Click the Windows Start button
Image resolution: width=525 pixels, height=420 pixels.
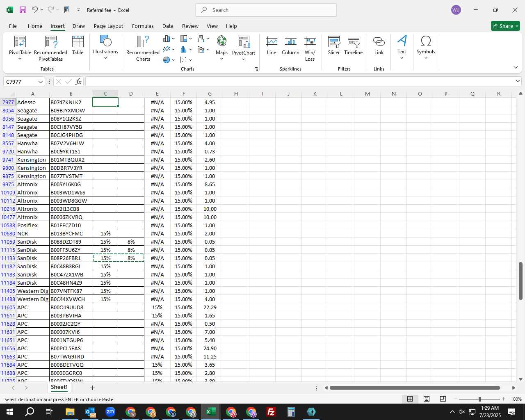(10, 412)
